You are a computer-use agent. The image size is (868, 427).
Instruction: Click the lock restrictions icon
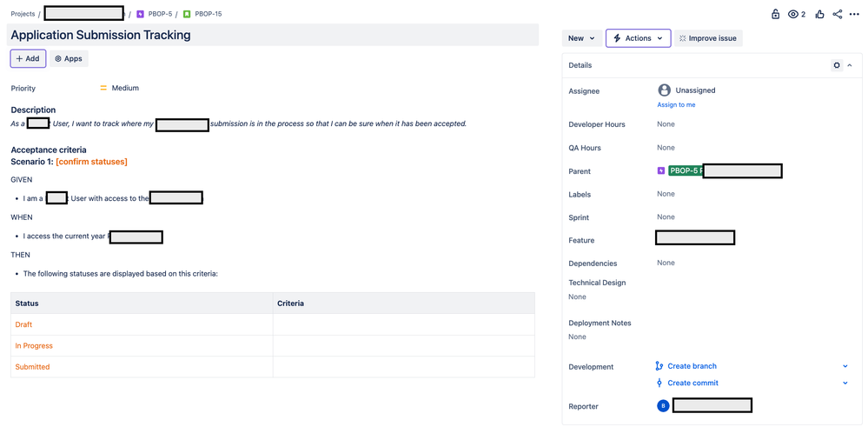tap(776, 15)
